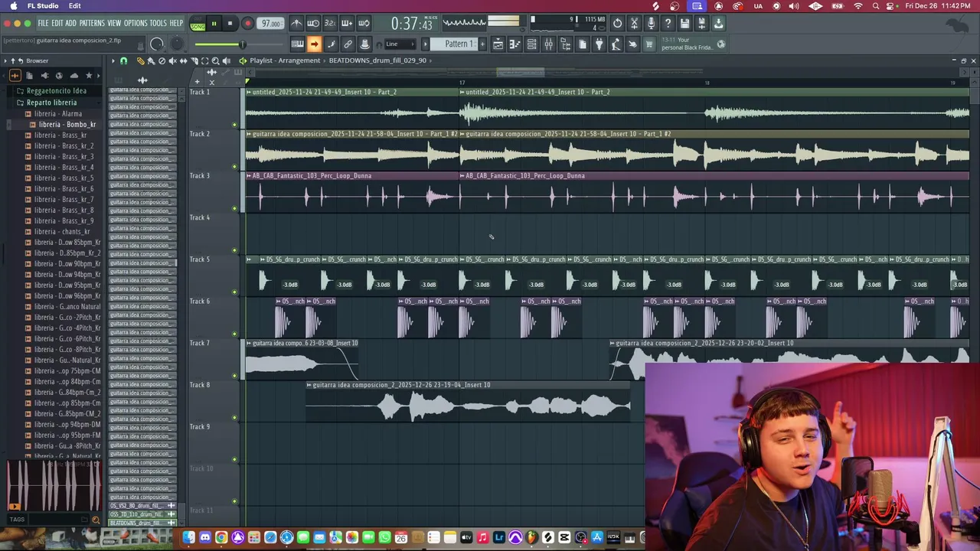Screen dimensions: 980x551
Task: Enable typing keyboard to piano icon
Action: coord(297,44)
